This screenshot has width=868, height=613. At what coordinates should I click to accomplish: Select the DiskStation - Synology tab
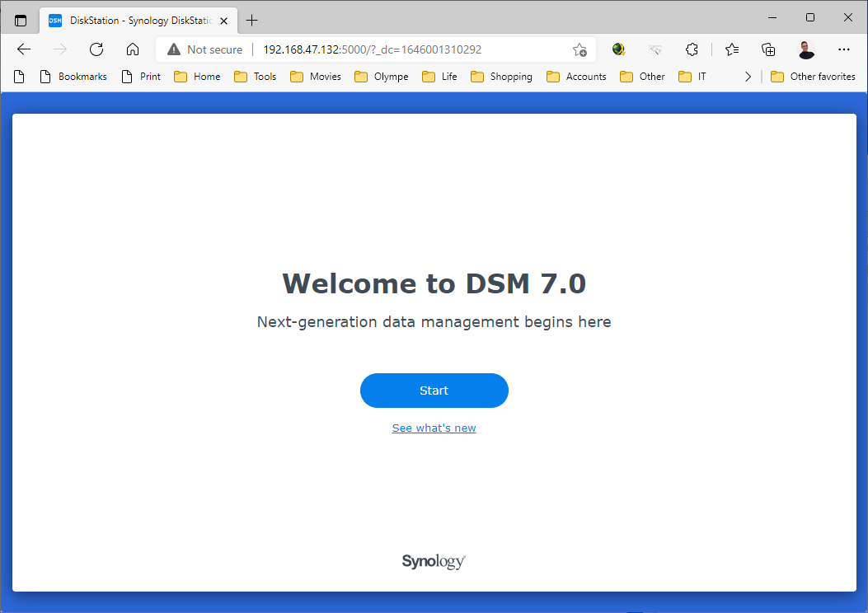[138, 21]
